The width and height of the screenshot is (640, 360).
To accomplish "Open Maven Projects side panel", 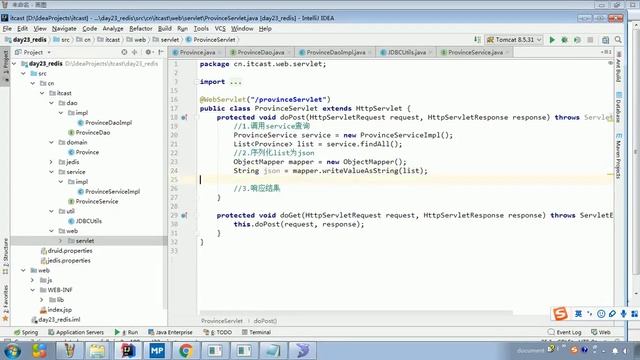I will coord(618,156).
